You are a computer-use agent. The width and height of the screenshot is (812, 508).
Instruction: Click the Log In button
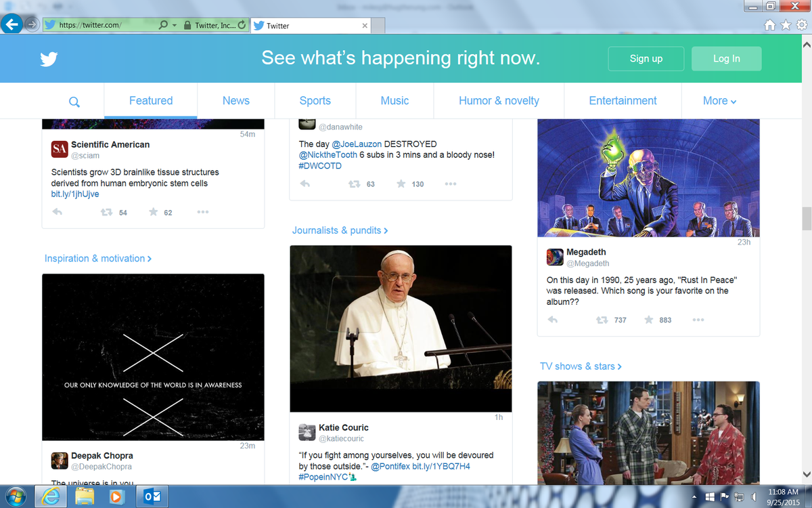[x=726, y=59]
